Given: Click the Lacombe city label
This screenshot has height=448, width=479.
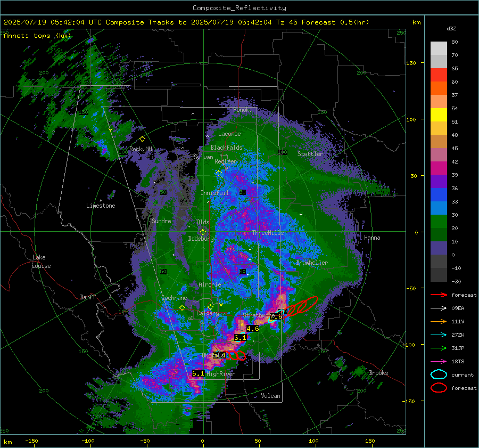Looking at the screenshot, I should pos(229,134).
